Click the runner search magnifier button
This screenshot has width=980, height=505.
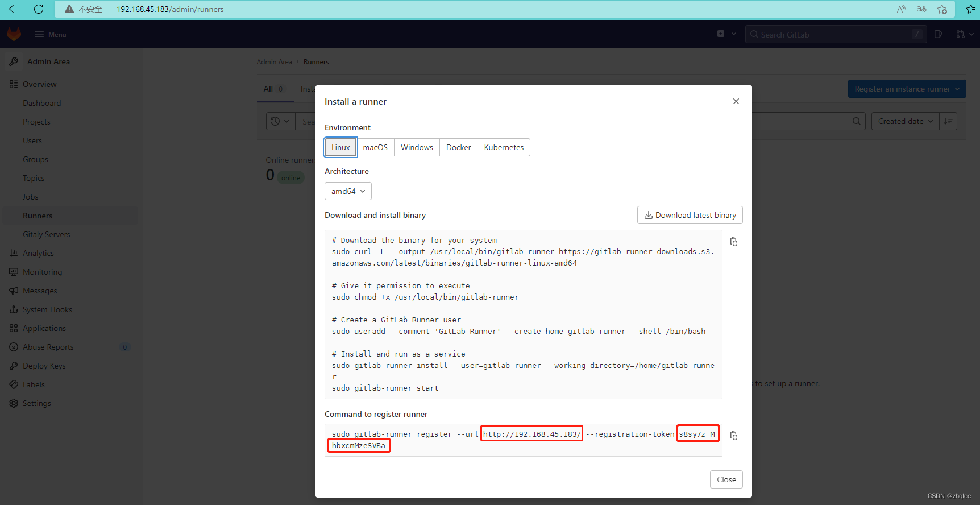(x=857, y=121)
